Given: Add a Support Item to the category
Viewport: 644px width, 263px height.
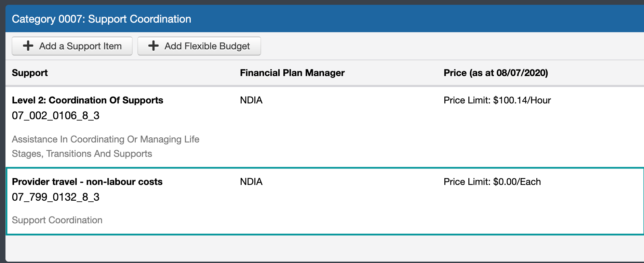Looking at the screenshot, I should 72,46.
